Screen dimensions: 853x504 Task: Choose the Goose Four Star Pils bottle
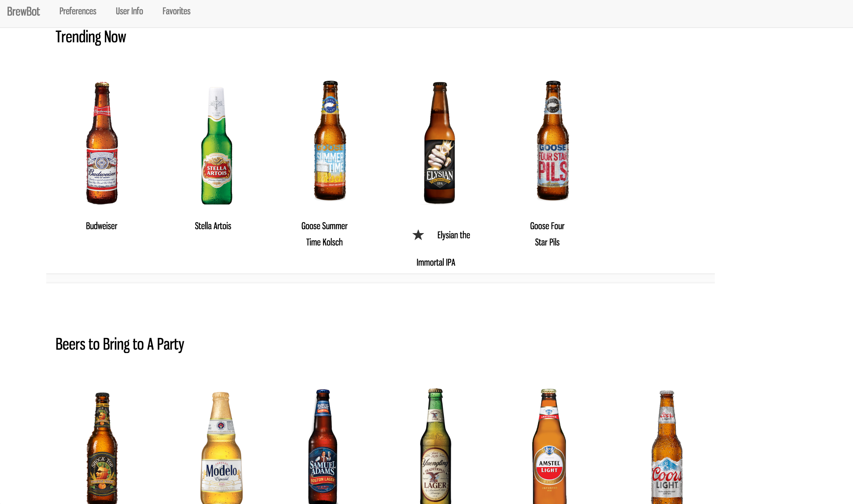[553, 141]
